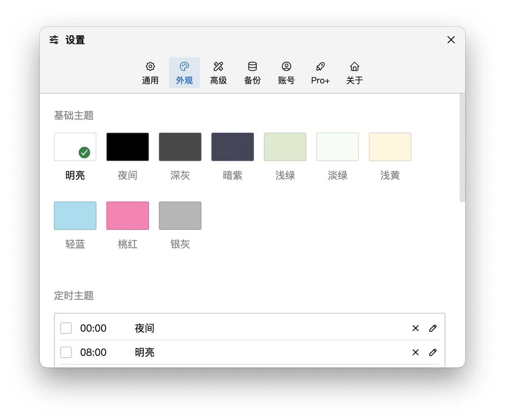Switch to the 高级 advanced tab
The width and height of the screenshot is (505, 420).
pos(218,73)
